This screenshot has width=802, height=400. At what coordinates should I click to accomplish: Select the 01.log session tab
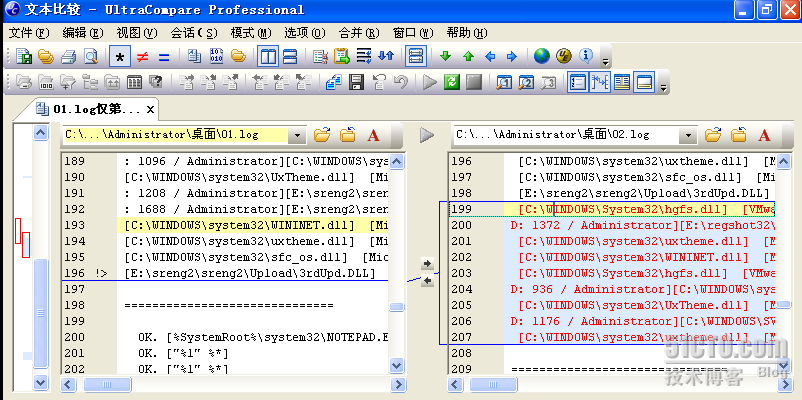(x=90, y=109)
